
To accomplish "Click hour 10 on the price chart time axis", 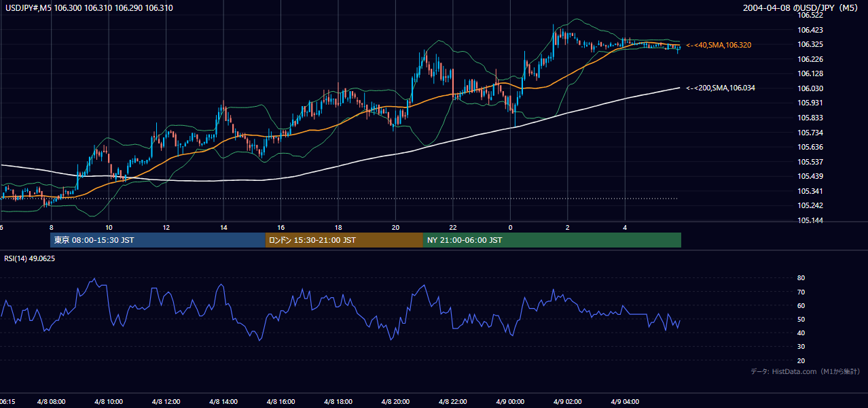I will [109, 227].
